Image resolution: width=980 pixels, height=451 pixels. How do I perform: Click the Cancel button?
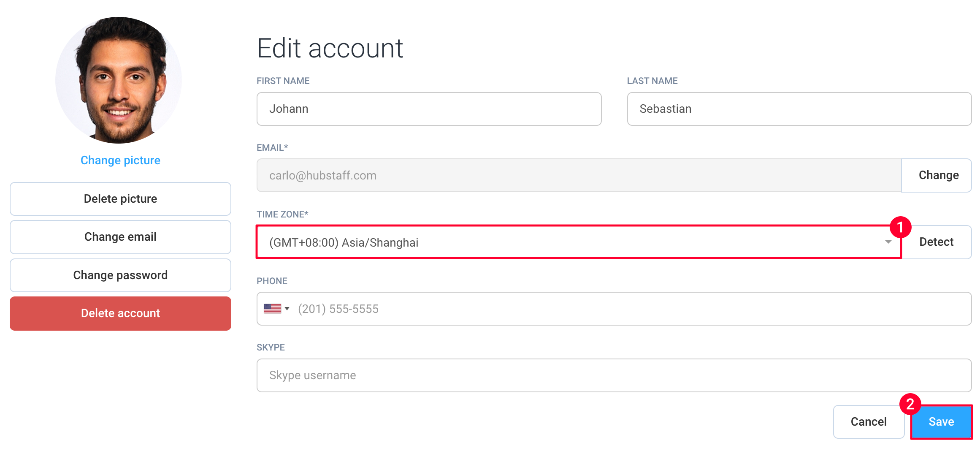[x=869, y=422]
